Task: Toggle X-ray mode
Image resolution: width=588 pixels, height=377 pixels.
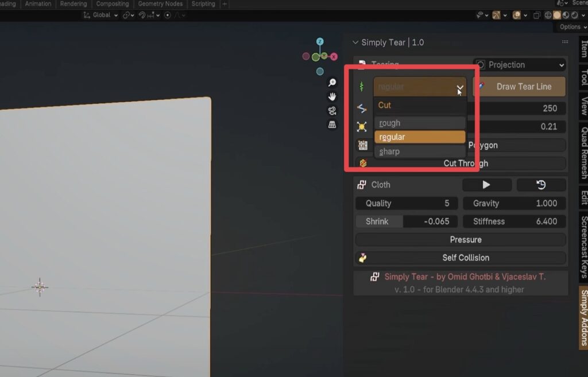Action: [x=537, y=15]
